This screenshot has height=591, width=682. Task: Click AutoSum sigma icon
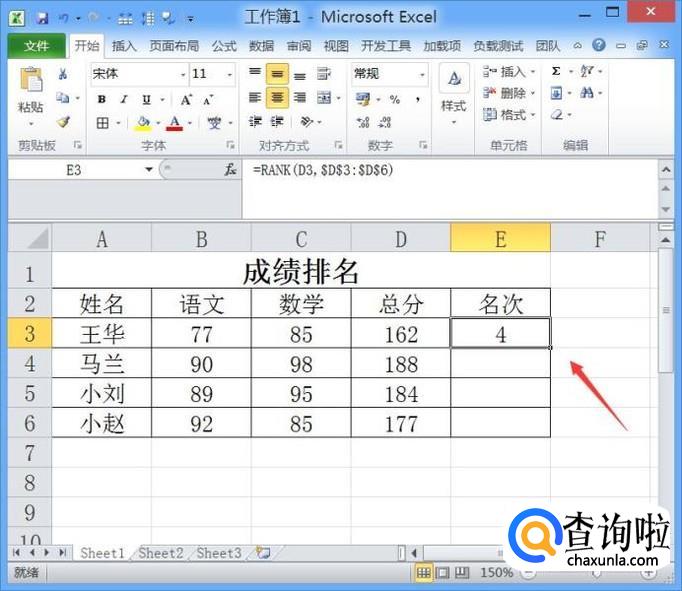[x=556, y=71]
